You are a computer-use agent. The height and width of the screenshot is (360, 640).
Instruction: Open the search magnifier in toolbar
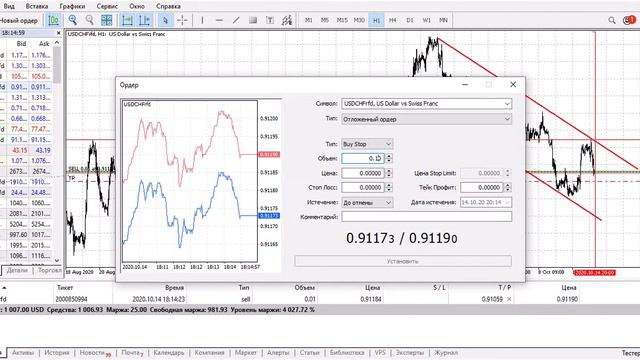click(x=612, y=20)
